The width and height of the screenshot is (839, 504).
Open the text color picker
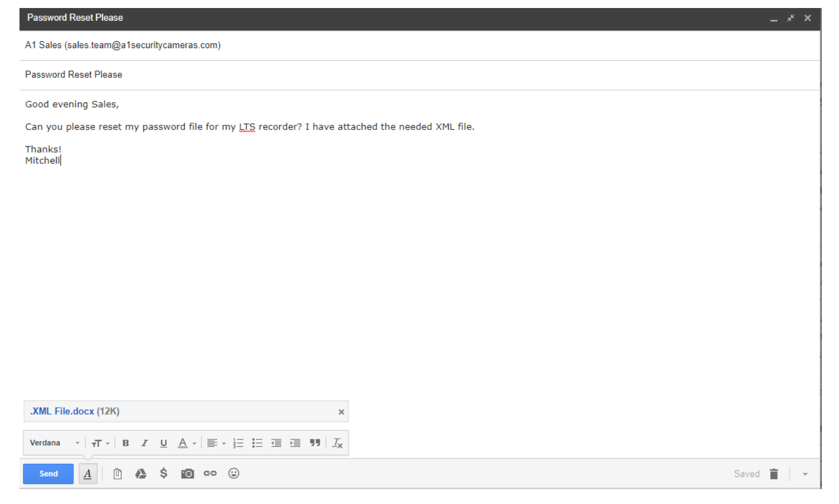[187, 443]
